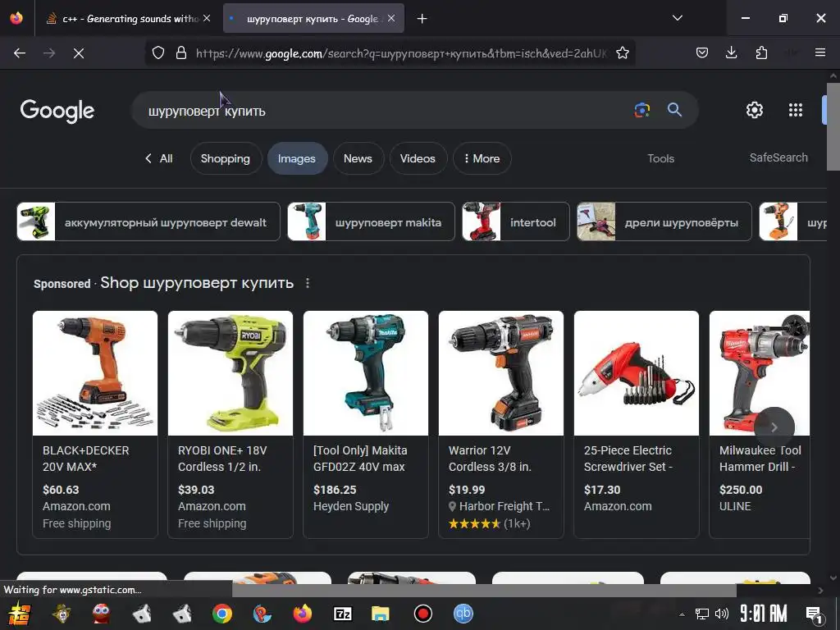
Task: Click the horizontal scrollbar at the bottom
Action: click(484, 590)
